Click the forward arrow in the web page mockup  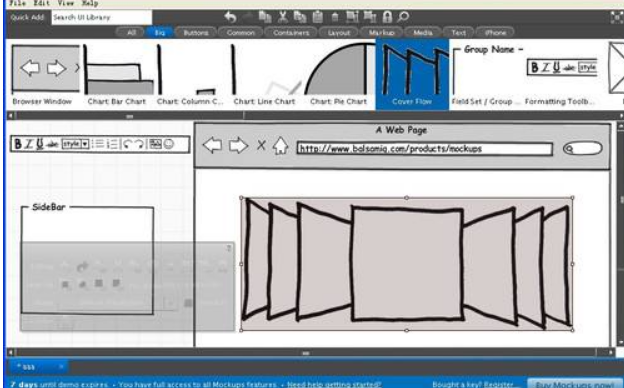tap(238, 145)
